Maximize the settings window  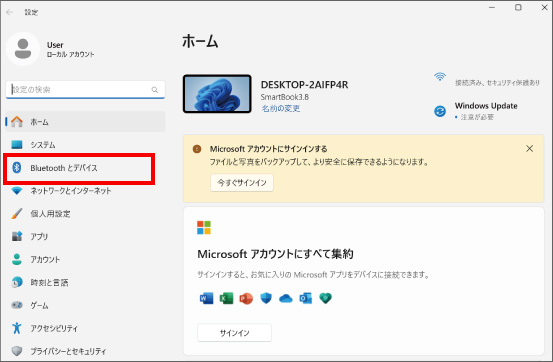pos(518,7)
